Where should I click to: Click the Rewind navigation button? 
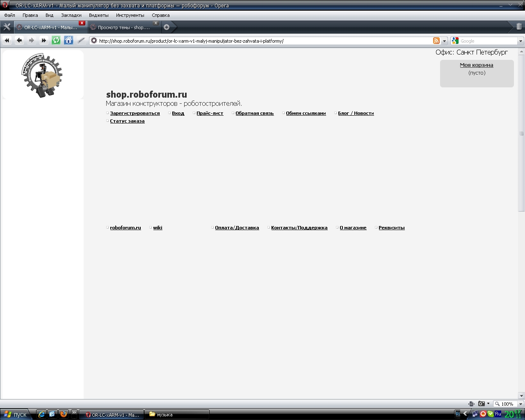[7, 41]
